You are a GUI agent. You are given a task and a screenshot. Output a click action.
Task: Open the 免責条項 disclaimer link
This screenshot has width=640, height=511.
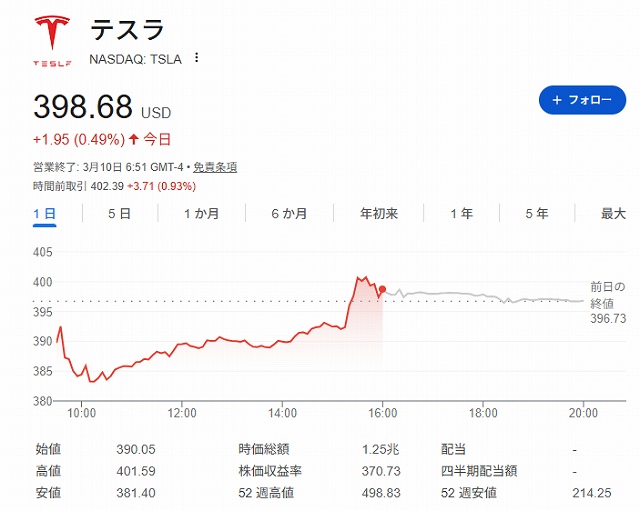tap(214, 167)
